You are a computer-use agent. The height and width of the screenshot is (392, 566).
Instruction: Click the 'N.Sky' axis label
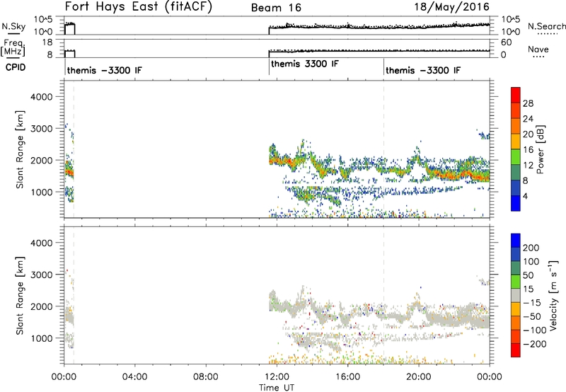13,26
